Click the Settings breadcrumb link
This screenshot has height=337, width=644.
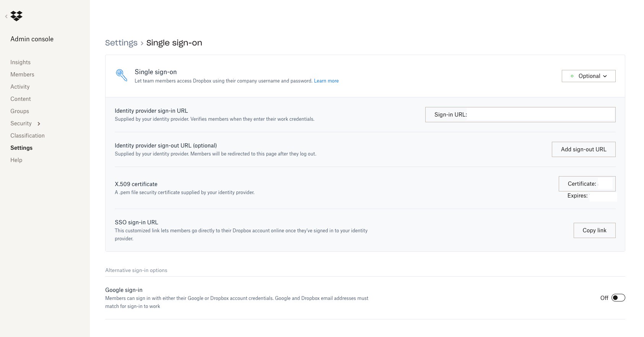121,43
